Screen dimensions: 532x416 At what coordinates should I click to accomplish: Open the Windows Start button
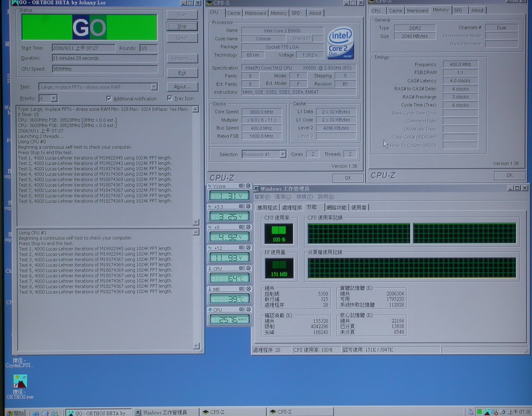pyautogui.click(x=16, y=413)
